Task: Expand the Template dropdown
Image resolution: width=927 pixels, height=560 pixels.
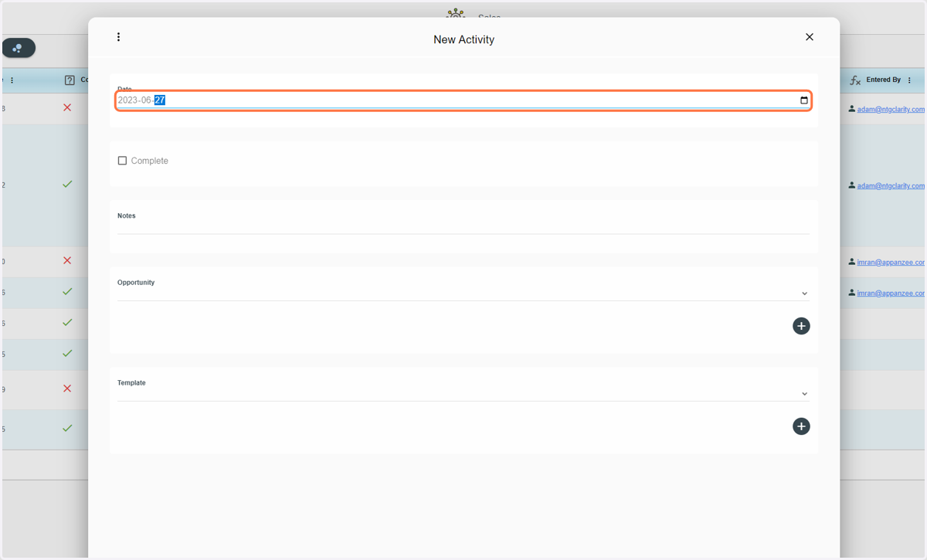Action: coord(804,394)
